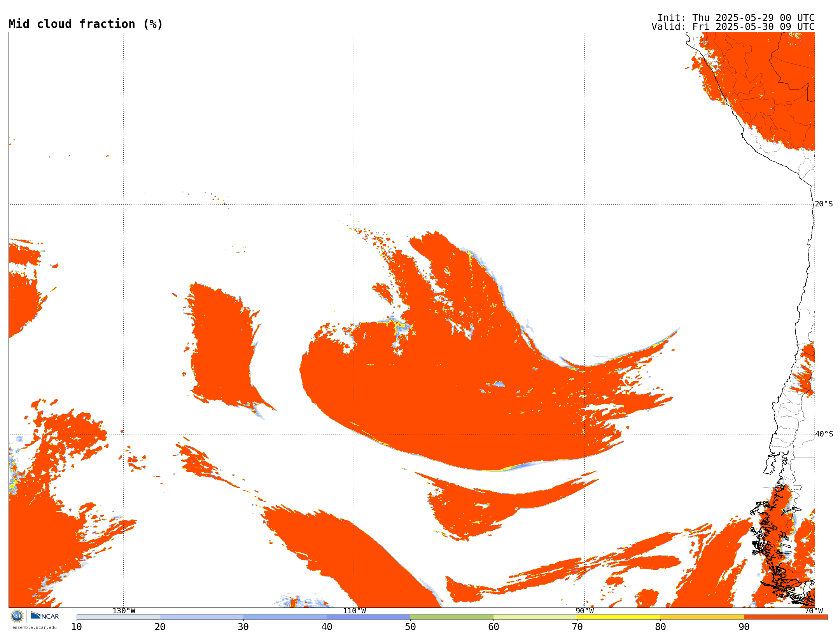Click the 70°W longitude label

(x=814, y=611)
